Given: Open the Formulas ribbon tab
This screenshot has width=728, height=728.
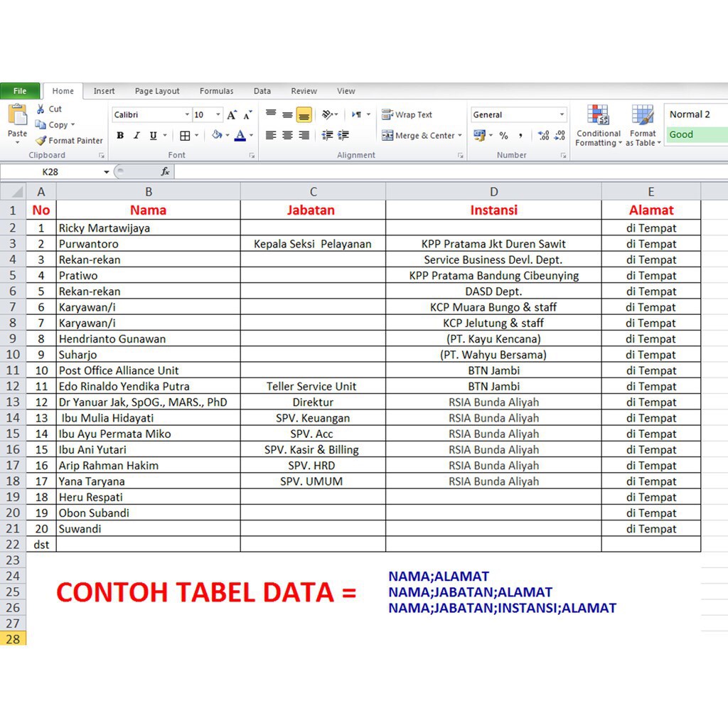Looking at the screenshot, I should click(x=216, y=91).
